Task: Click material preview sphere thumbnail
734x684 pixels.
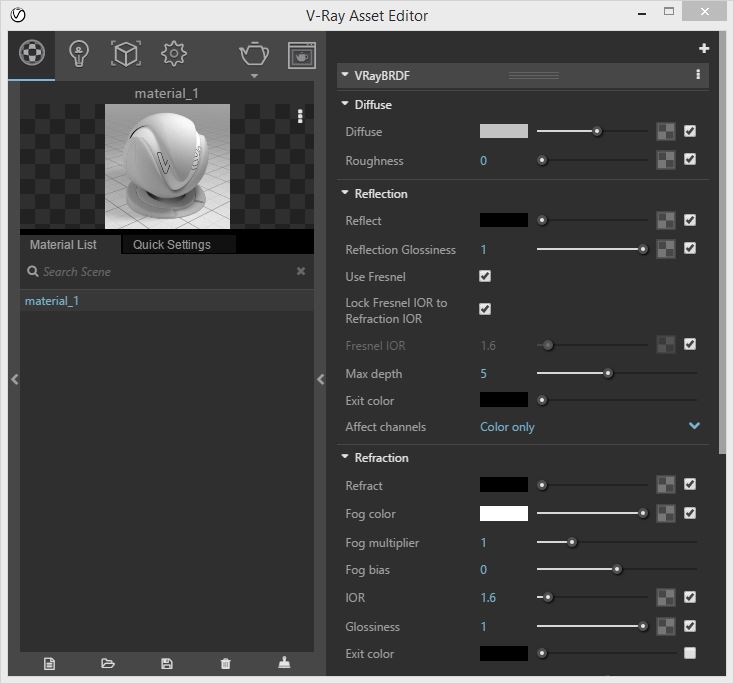Action: click(x=167, y=166)
